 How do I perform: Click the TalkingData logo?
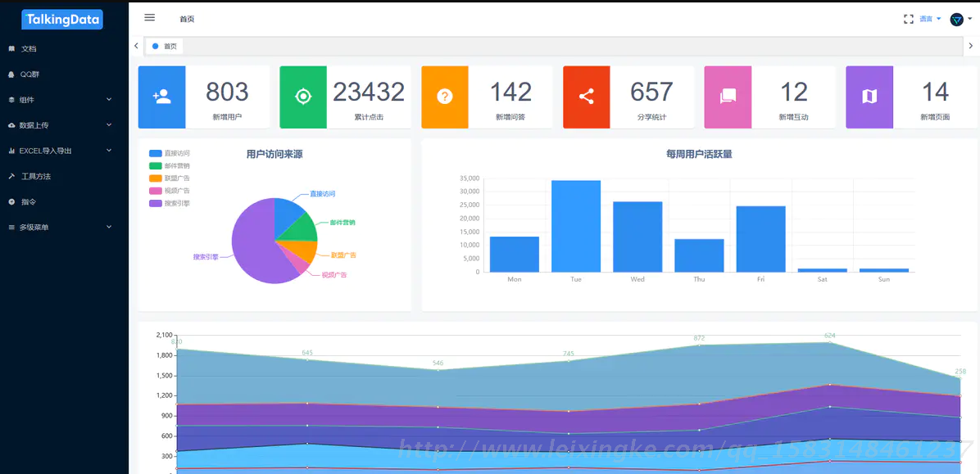point(62,20)
